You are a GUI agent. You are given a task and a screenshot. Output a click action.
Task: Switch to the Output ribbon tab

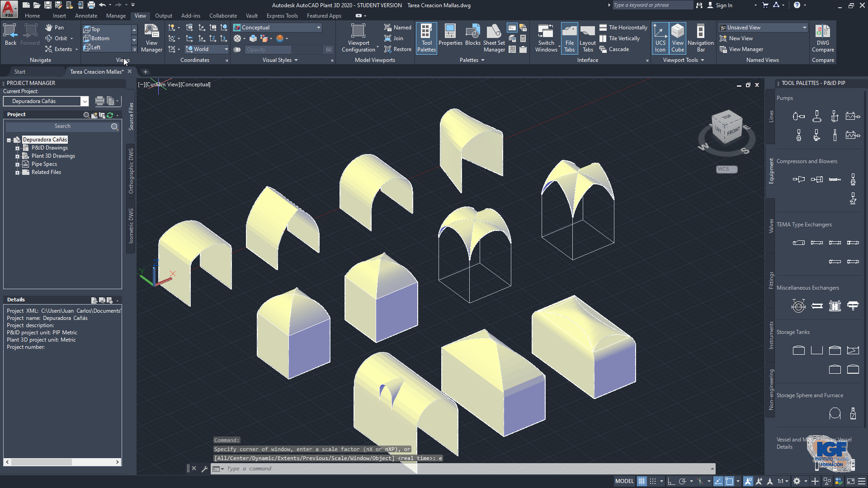pyautogui.click(x=163, y=16)
